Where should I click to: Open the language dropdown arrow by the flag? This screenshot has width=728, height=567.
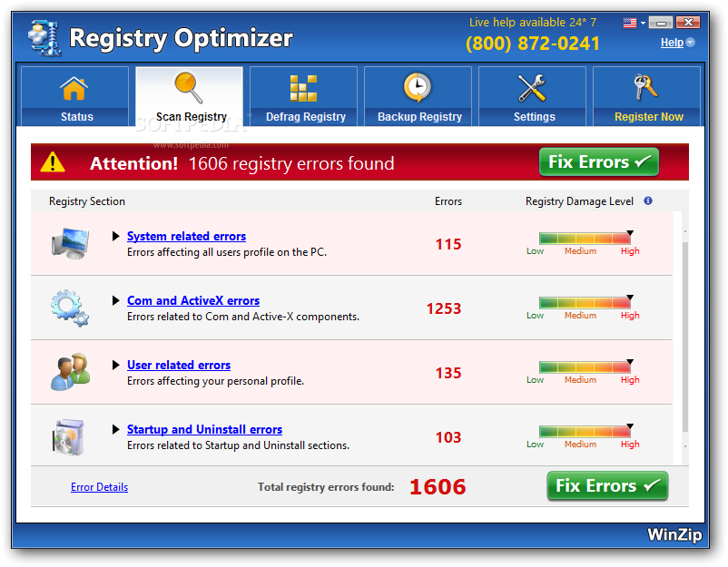643,23
